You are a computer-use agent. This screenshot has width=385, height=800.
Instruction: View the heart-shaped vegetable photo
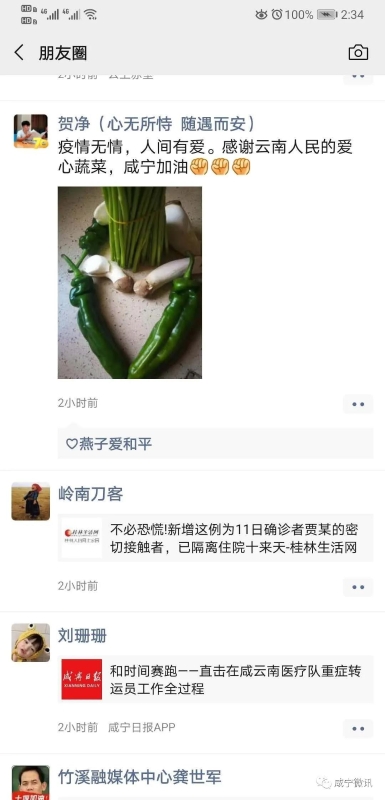pos(130,283)
